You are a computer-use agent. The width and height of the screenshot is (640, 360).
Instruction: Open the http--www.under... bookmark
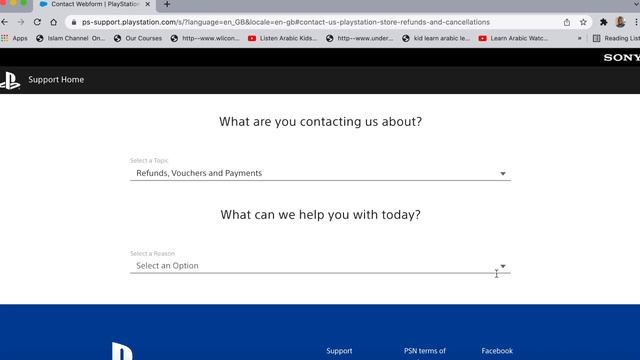point(360,38)
